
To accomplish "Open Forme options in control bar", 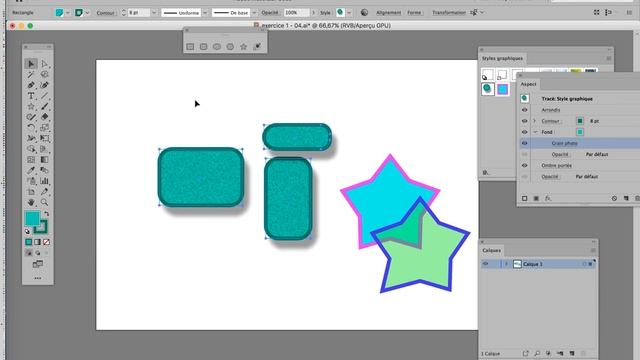I will tap(414, 13).
